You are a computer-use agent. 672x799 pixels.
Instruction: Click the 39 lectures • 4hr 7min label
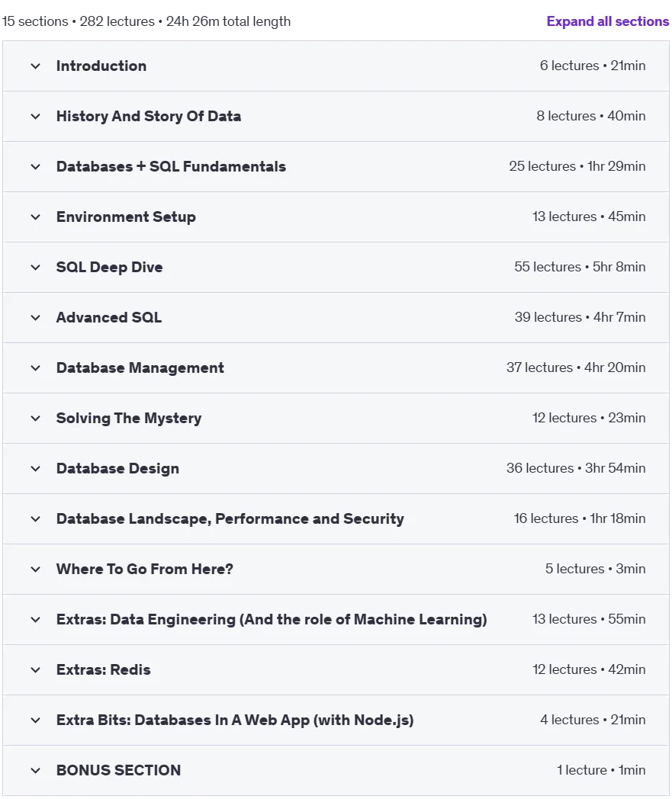tap(580, 317)
